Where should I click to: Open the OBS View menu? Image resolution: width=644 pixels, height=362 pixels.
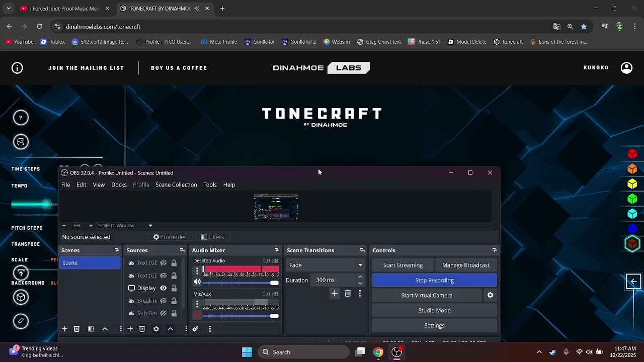click(x=99, y=185)
